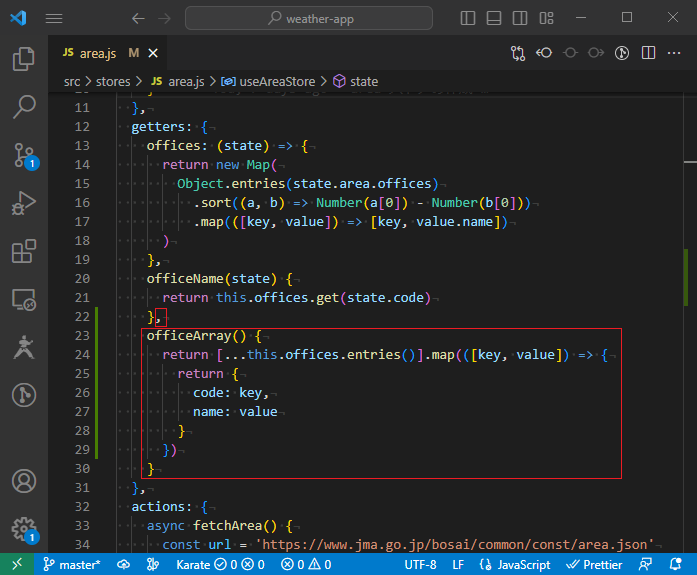The image size is (697, 575).
Task: Click the stores breadcrumb
Action: click(x=113, y=82)
